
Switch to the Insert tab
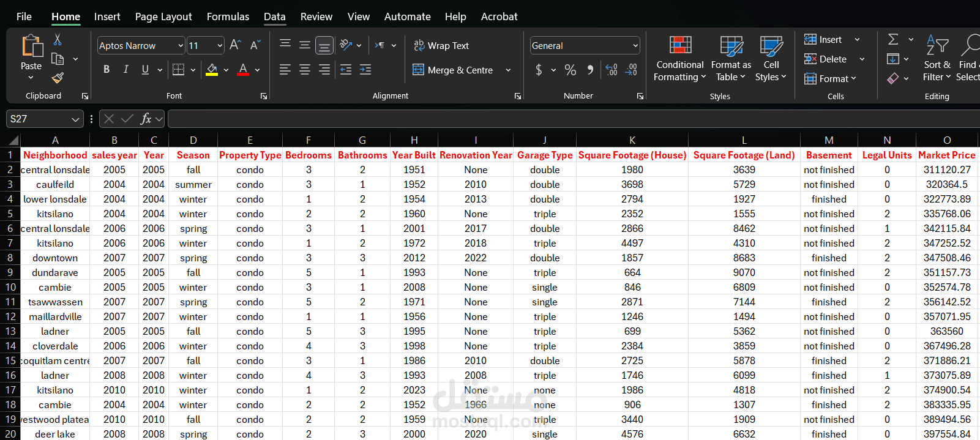click(107, 17)
